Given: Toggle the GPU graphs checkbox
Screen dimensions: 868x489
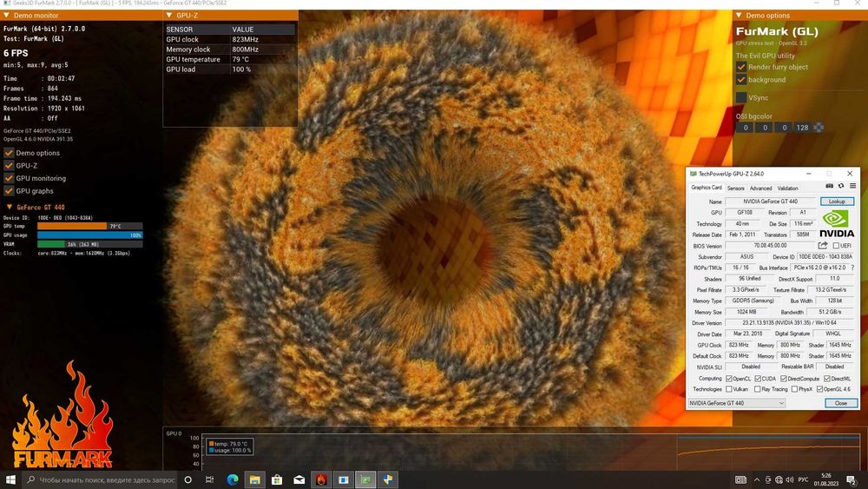Looking at the screenshot, I should (9, 191).
